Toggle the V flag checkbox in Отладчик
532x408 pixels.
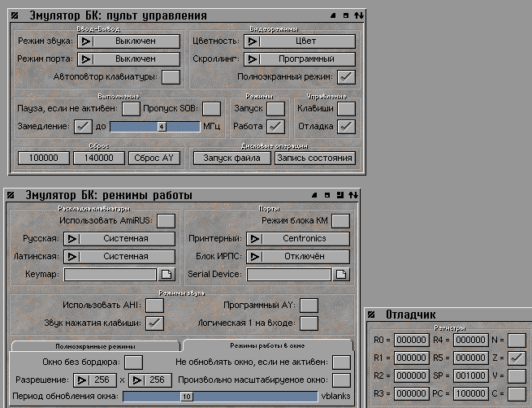pos(517,376)
